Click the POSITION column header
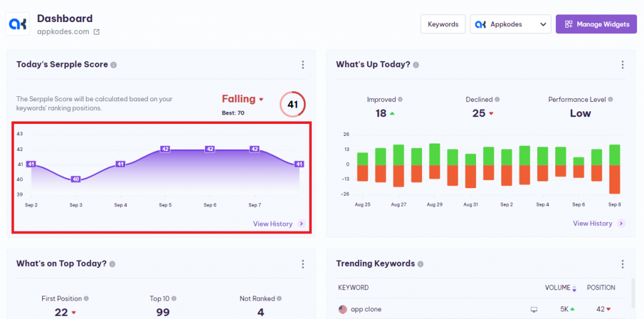The height and width of the screenshot is (319, 644). [x=601, y=288]
